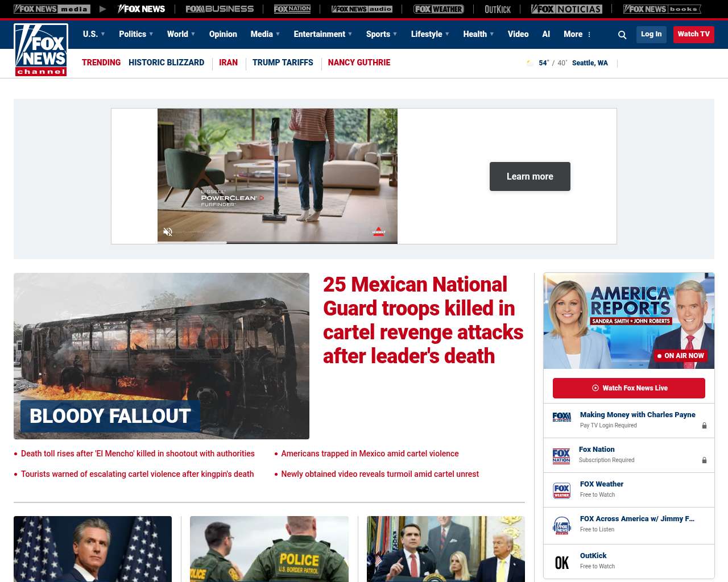Screen dimensions: 728x582
Task: Click the Fox Business logo in top bar
Action: coord(220,9)
